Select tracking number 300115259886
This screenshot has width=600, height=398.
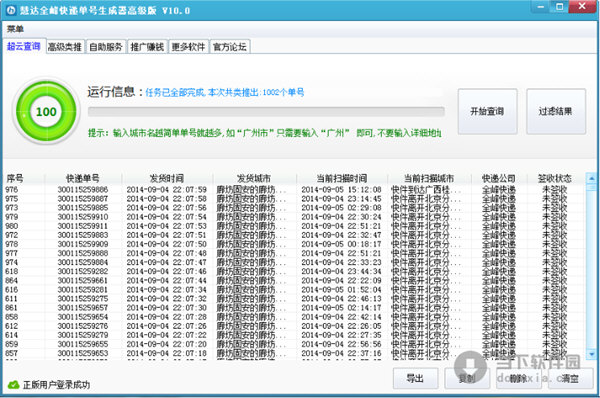point(83,189)
